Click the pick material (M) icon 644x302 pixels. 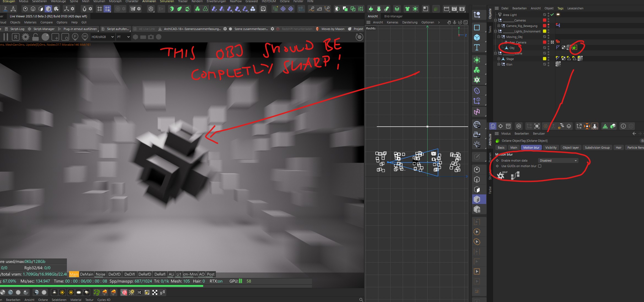coord(85,37)
